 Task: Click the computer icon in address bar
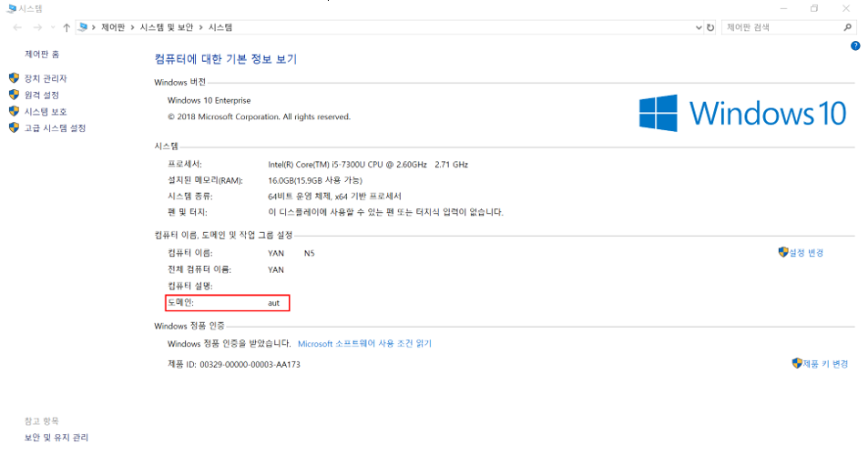coord(83,27)
